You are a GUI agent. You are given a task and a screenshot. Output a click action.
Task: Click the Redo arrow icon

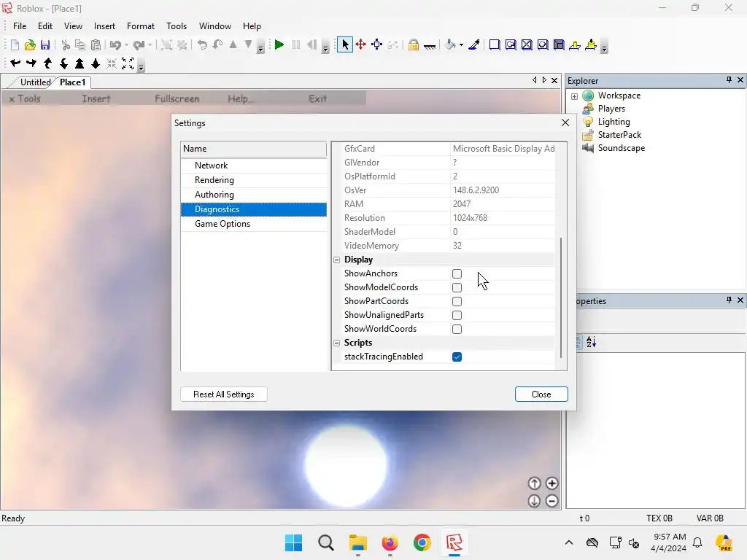139,44
